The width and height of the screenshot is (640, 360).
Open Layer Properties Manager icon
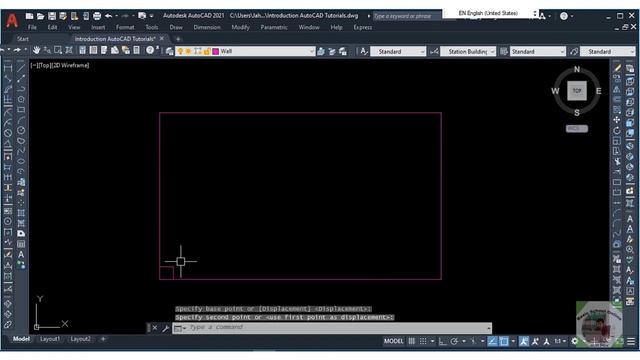169,51
